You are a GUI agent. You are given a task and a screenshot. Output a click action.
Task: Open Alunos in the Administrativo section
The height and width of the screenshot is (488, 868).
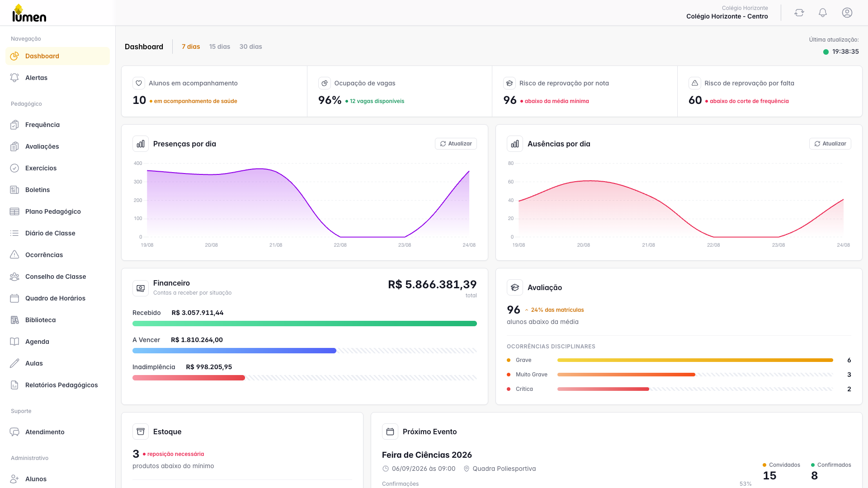[x=58, y=479]
